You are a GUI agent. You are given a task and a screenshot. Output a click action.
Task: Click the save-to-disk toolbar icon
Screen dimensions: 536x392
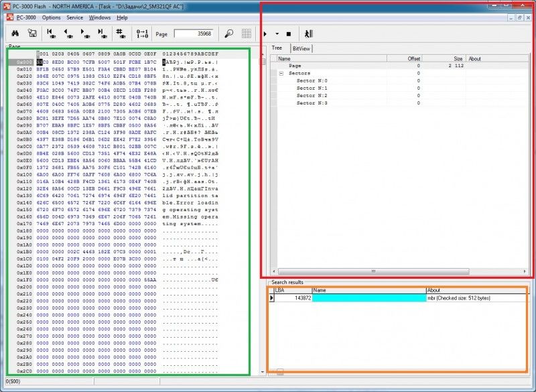click(x=32, y=34)
